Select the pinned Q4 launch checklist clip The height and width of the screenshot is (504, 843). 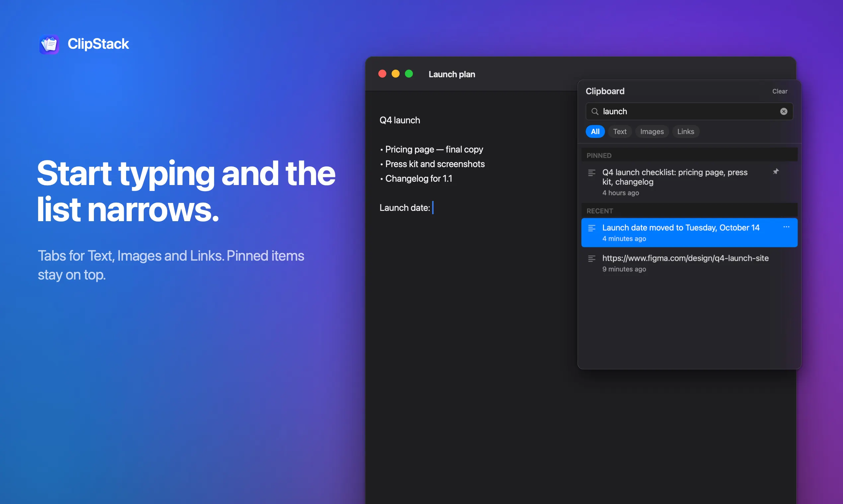point(689,182)
